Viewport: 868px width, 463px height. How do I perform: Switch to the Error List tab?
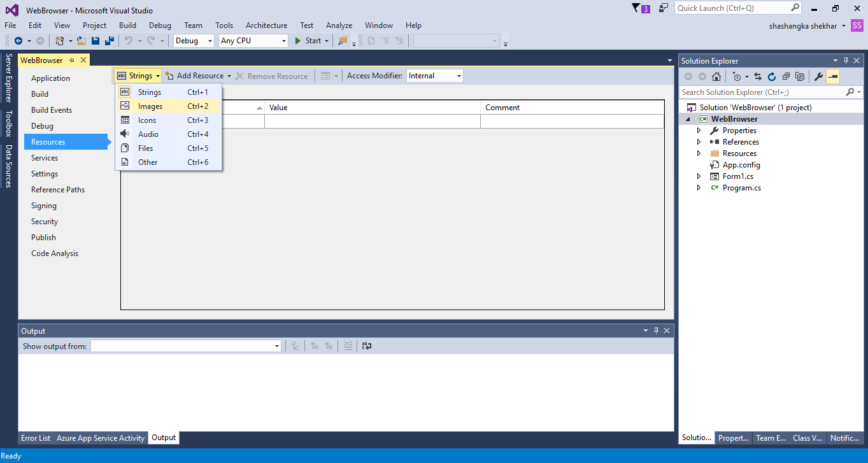(x=36, y=438)
